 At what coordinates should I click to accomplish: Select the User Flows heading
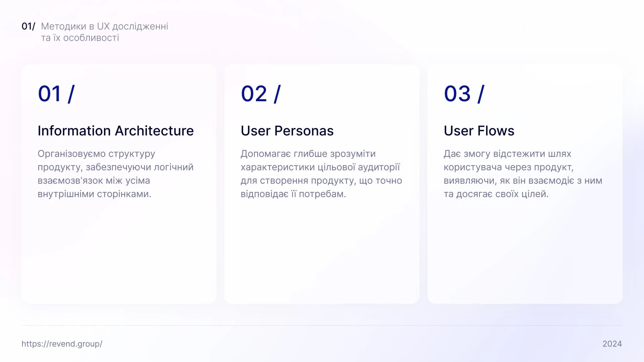point(479,131)
